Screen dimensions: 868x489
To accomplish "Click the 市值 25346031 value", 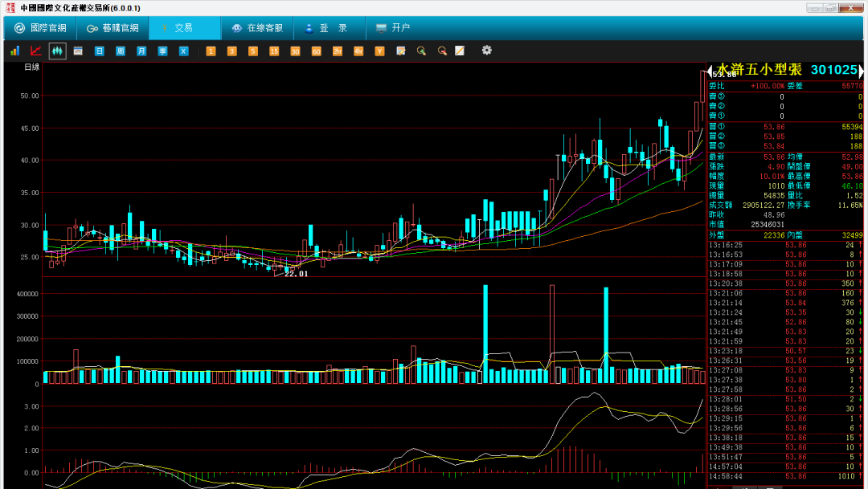I will pyautogui.click(x=768, y=225).
